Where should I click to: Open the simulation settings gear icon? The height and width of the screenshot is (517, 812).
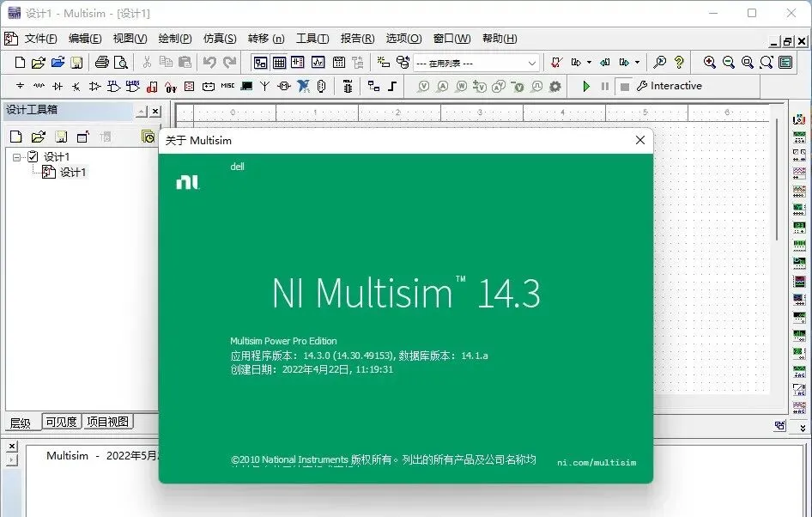coord(555,86)
